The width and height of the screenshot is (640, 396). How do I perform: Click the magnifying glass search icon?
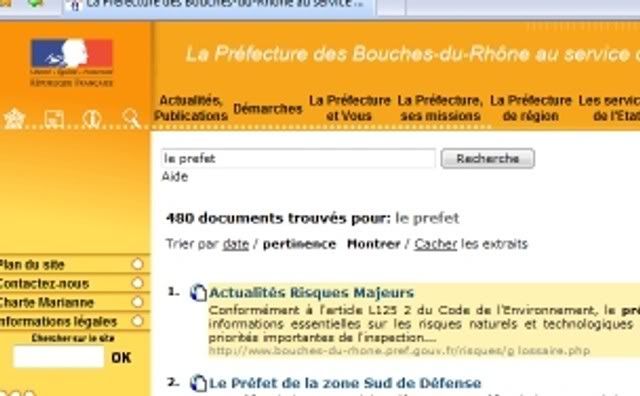[x=131, y=119]
